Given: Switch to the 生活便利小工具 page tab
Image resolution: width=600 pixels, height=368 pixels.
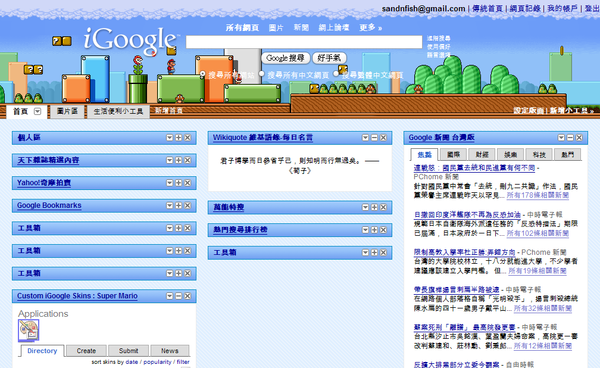Looking at the screenshot, I should pos(118,111).
